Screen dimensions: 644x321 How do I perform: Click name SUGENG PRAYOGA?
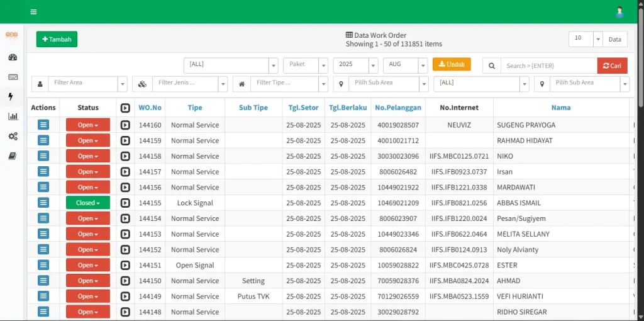526,125
